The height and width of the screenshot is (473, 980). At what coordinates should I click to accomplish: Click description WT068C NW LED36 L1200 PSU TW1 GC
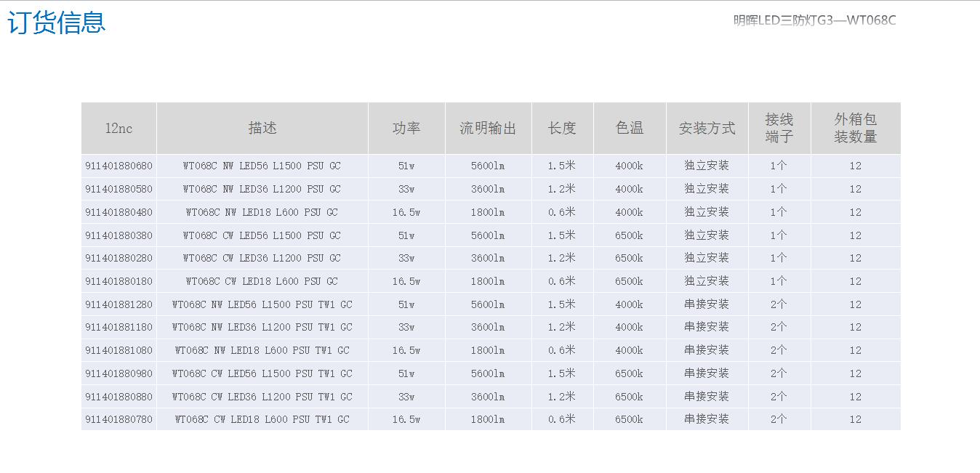click(262, 328)
